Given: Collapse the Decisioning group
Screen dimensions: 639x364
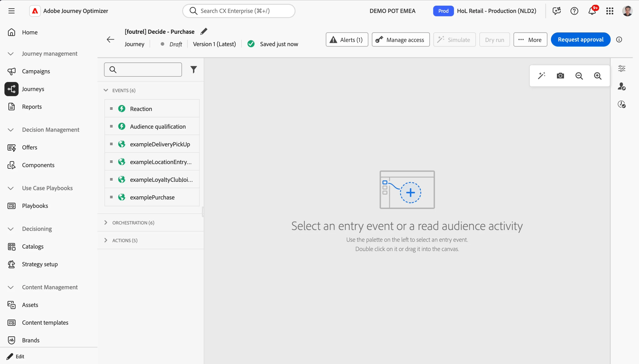Looking at the screenshot, I should pyautogui.click(x=10, y=229).
